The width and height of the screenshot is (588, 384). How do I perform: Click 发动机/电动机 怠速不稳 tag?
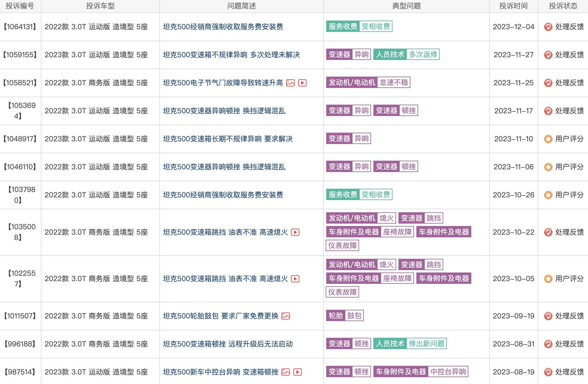(x=368, y=83)
